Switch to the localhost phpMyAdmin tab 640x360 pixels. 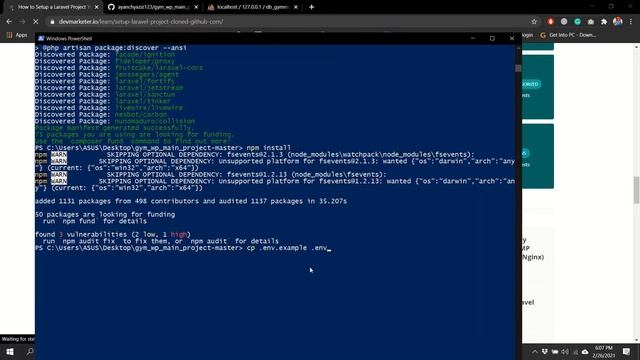pos(252,7)
